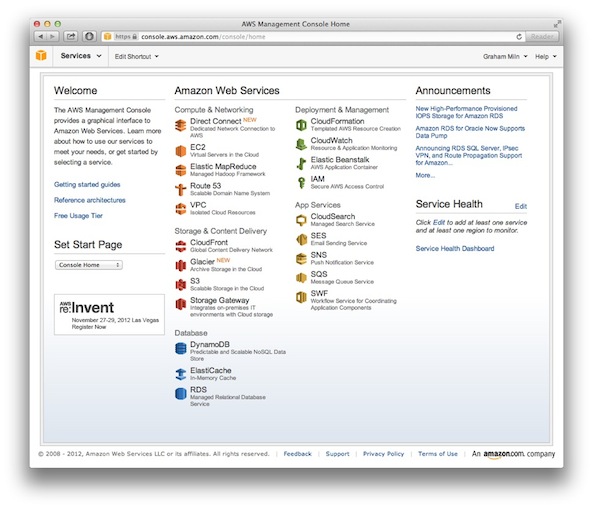This screenshot has height=509, width=593.
Task: Click More... under Announcements
Action: coord(425,175)
